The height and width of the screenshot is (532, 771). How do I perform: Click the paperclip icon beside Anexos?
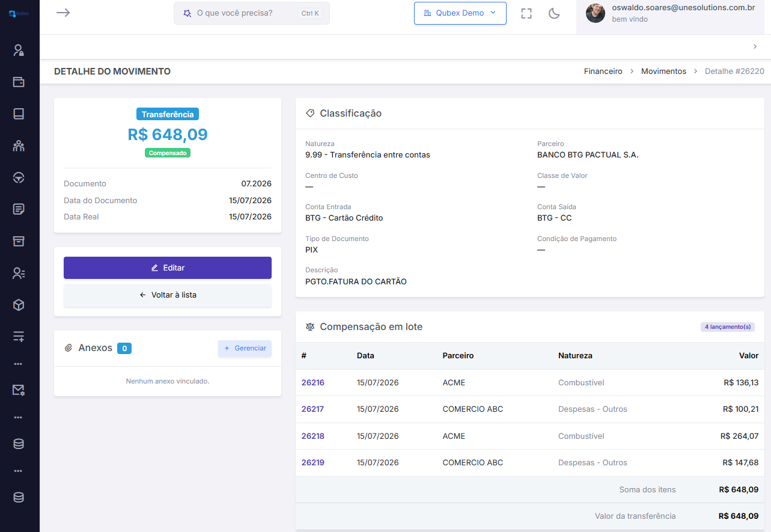69,348
